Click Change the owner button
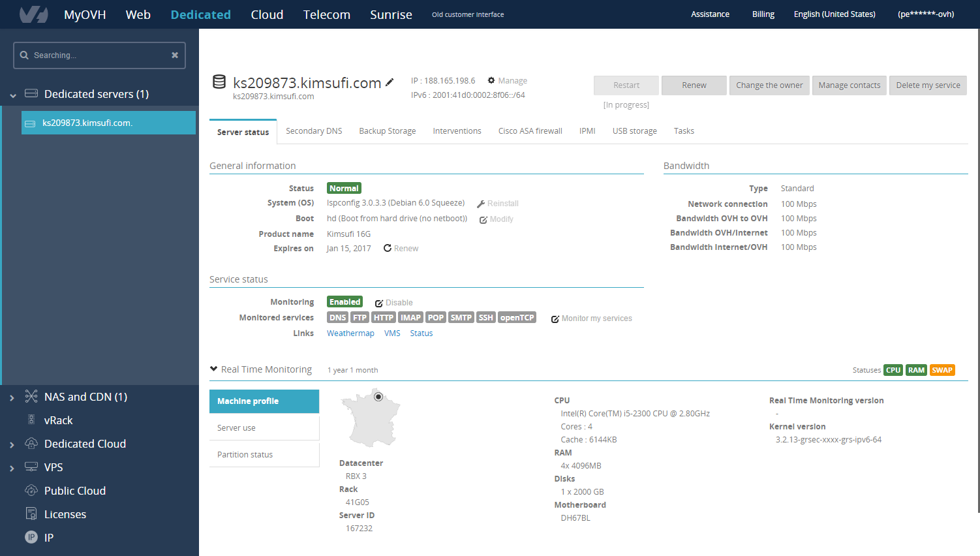Viewport: 980px width, 556px height. (x=770, y=85)
